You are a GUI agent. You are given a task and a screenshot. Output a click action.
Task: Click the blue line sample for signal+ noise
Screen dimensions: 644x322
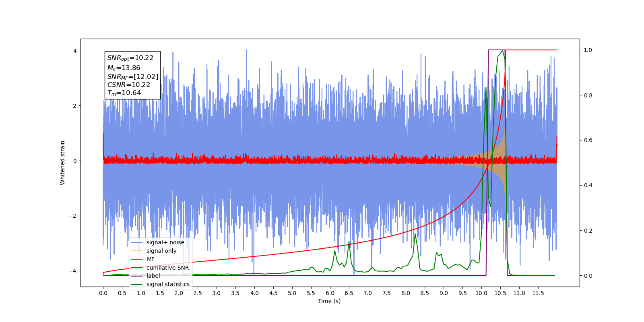point(137,242)
